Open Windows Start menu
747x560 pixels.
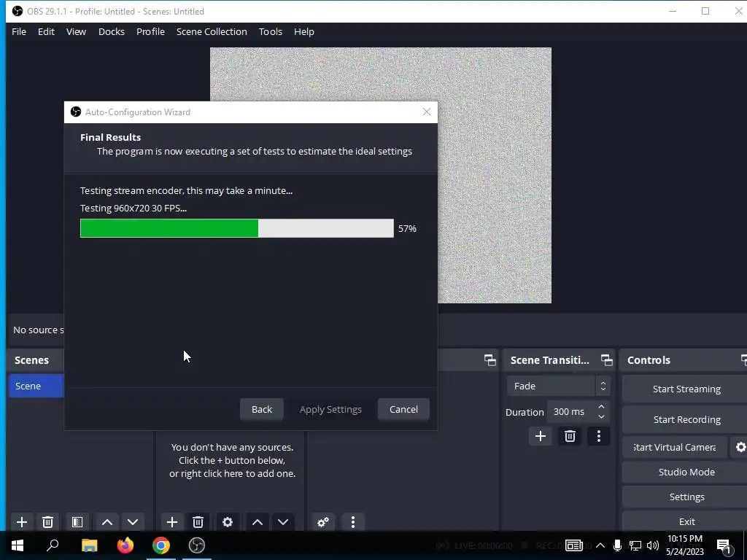click(x=18, y=545)
